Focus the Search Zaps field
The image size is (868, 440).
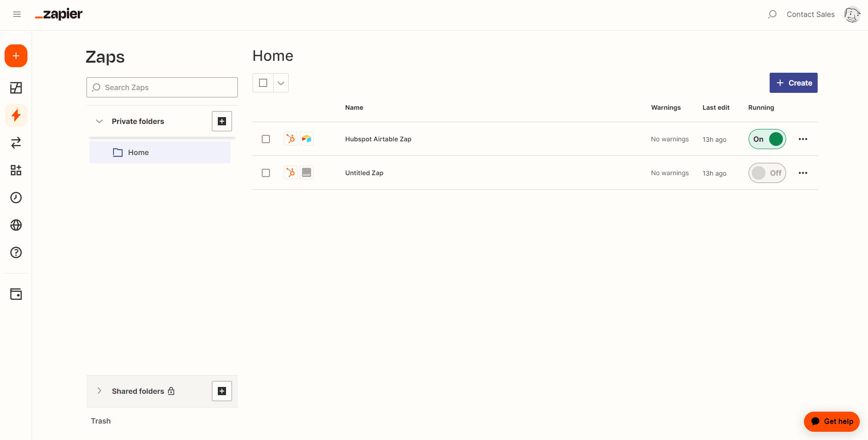(162, 87)
